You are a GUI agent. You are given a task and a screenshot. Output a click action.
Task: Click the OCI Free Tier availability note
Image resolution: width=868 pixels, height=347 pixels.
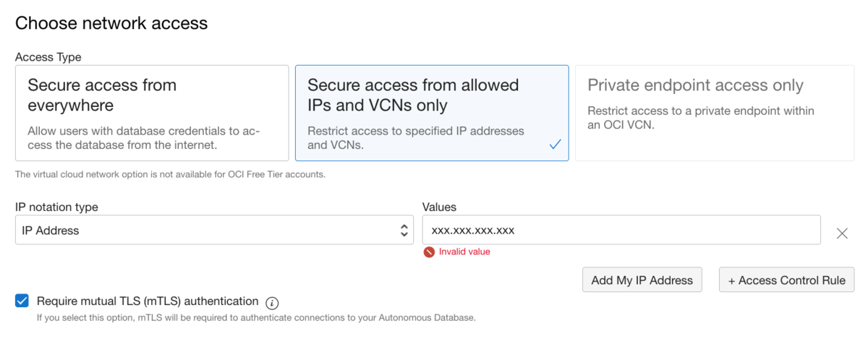pos(170,174)
